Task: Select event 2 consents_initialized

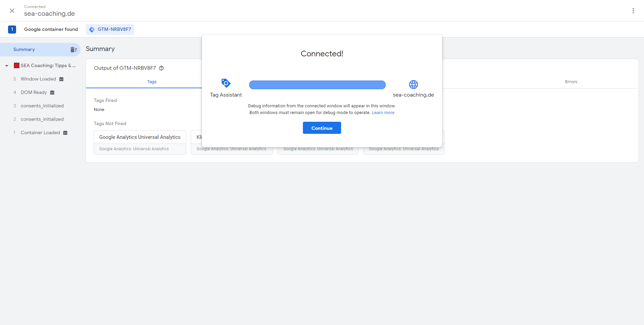Action: (x=42, y=119)
